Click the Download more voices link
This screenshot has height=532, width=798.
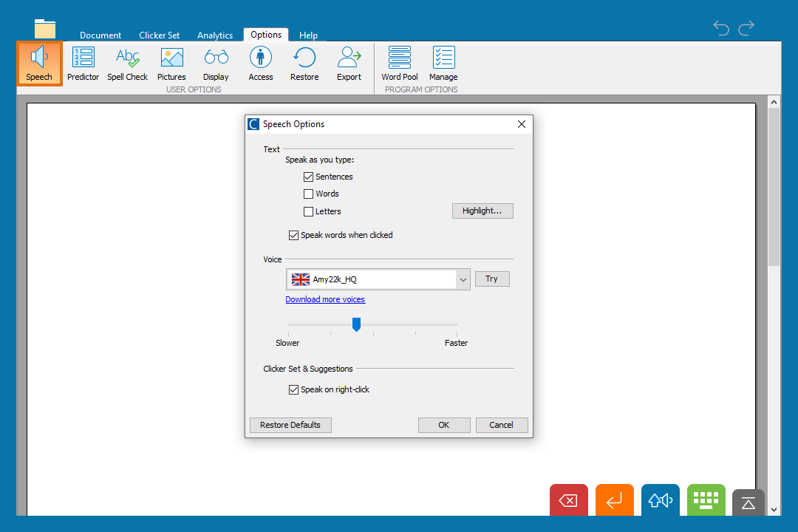click(325, 299)
